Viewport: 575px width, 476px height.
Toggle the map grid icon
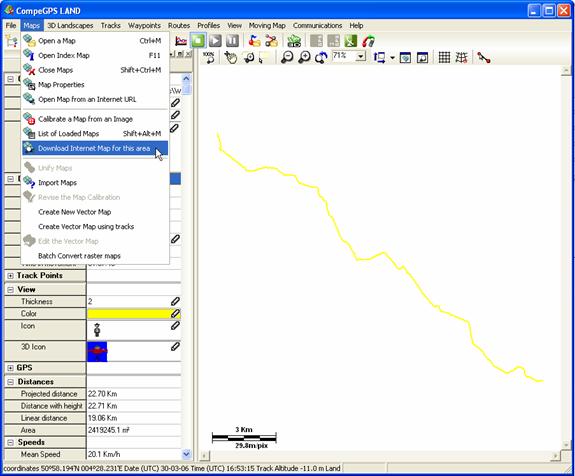444,58
